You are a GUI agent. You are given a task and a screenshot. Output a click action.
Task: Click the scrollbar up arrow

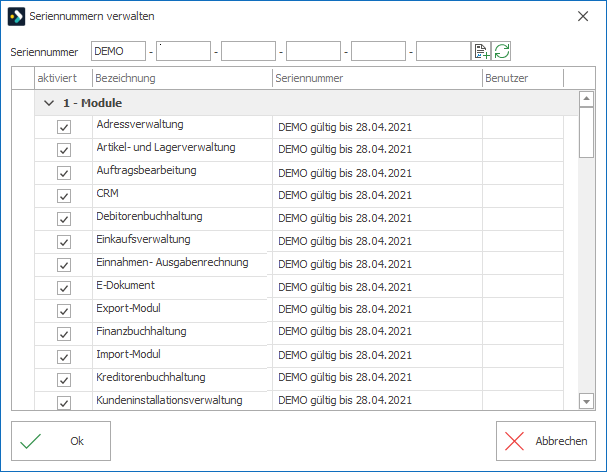[x=586, y=99]
